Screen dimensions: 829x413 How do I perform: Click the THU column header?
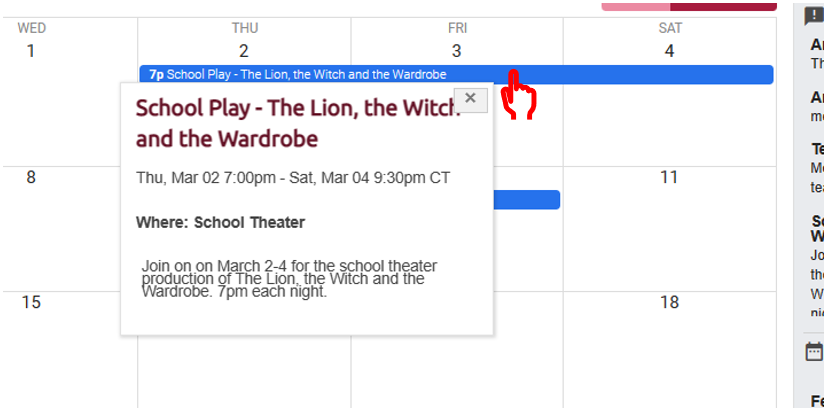tap(244, 28)
